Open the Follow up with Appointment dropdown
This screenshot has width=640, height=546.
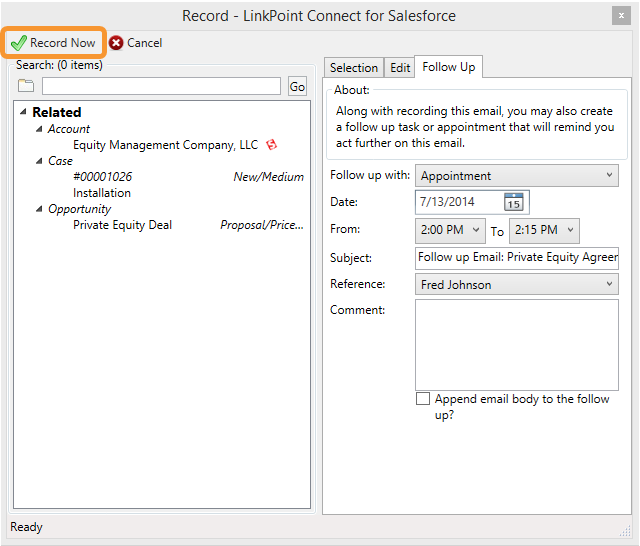(517, 175)
